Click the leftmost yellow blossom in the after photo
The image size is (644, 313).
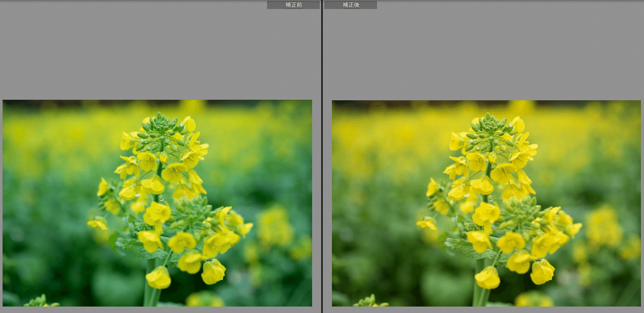(x=426, y=224)
